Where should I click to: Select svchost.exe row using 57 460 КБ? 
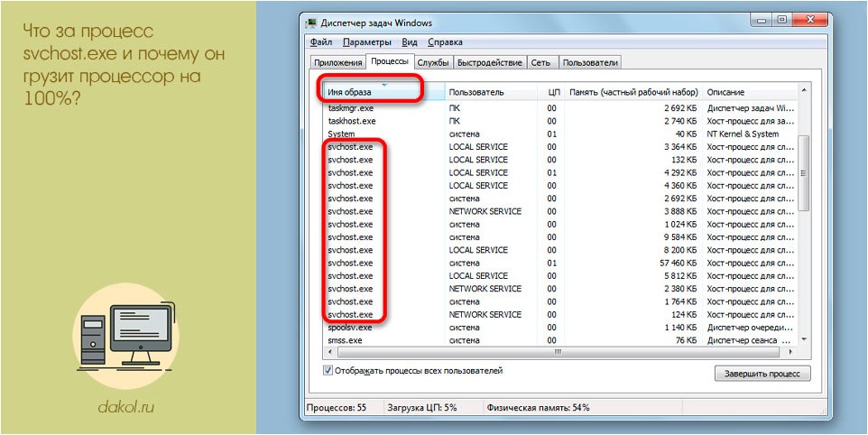click(560, 263)
